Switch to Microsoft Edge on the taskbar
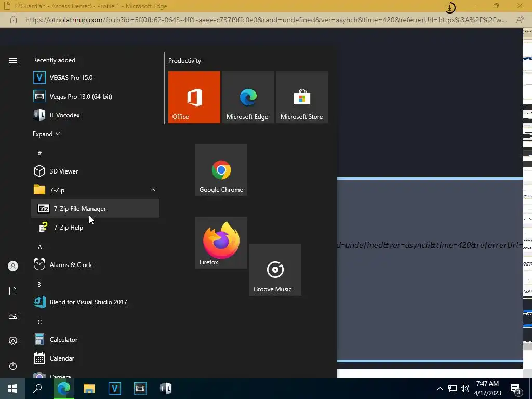This screenshot has width=532, height=399. (x=63, y=389)
